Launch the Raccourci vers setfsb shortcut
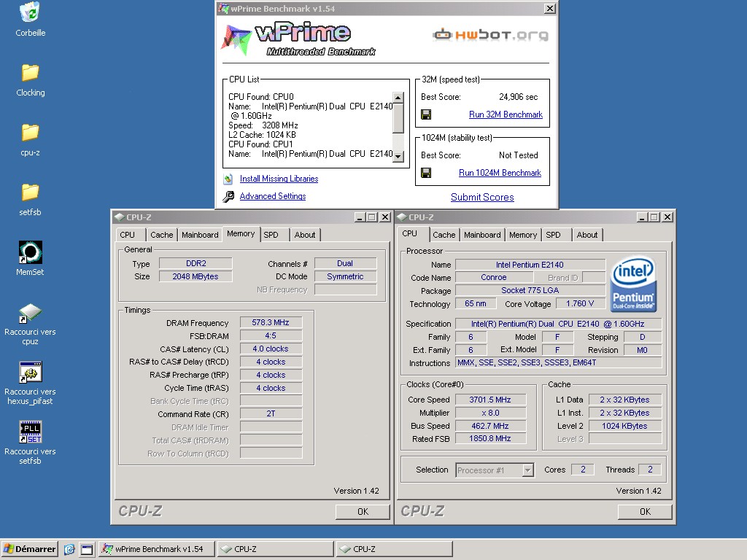The width and height of the screenshot is (747, 560). point(30,432)
